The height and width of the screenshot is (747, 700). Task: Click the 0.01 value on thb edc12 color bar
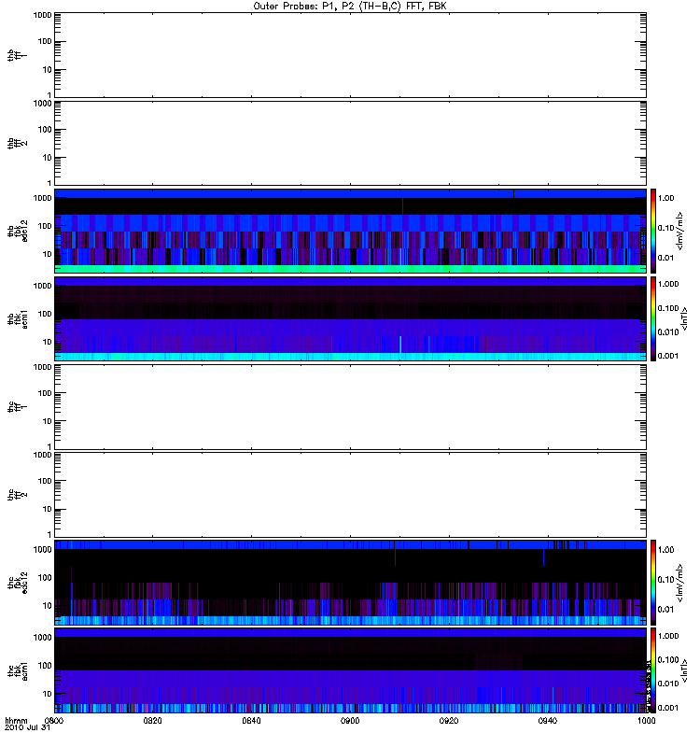point(665,258)
